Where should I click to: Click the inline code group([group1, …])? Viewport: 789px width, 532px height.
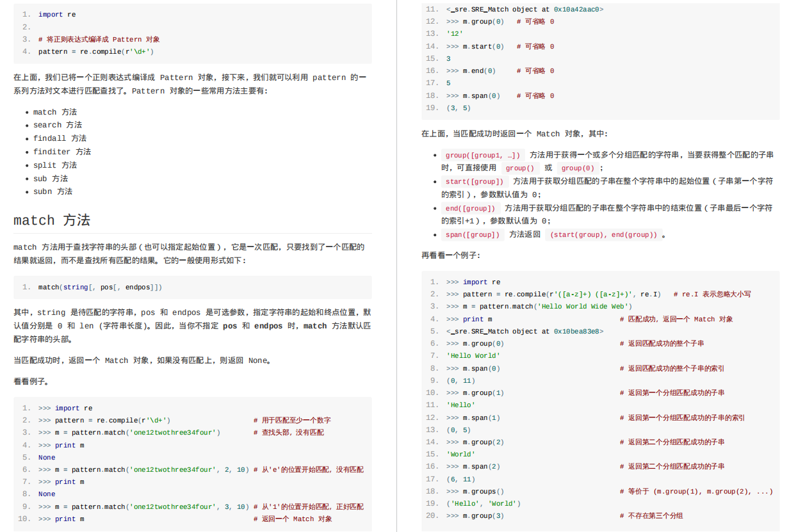482,154
